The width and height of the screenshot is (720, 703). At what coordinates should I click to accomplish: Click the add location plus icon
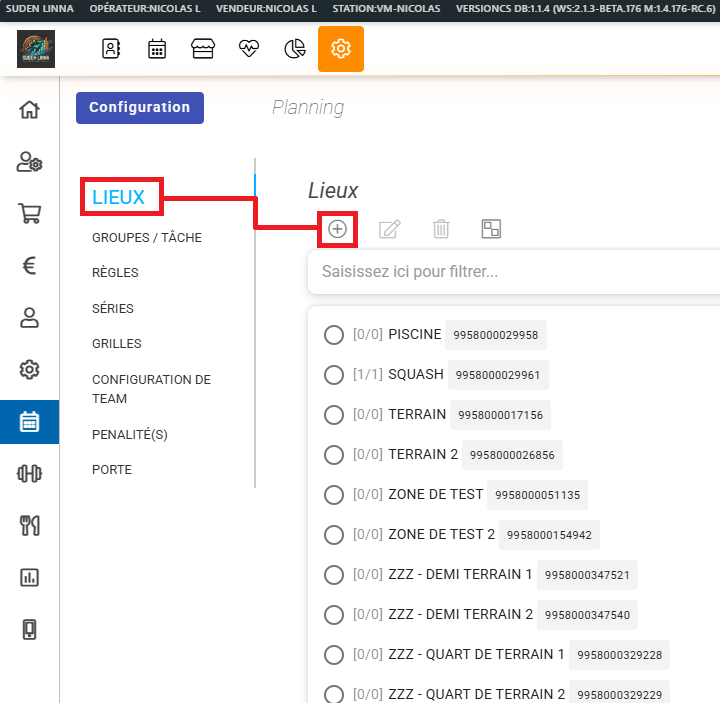pos(338,229)
